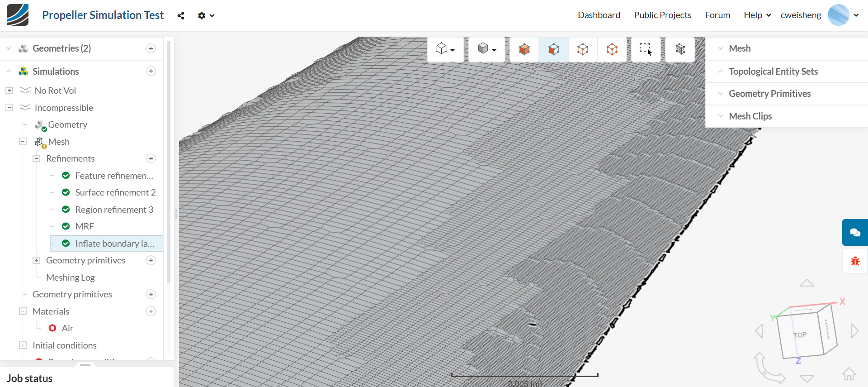The image size is (868, 387).
Task: Open the Geometry tree item
Action: pos(67,124)
